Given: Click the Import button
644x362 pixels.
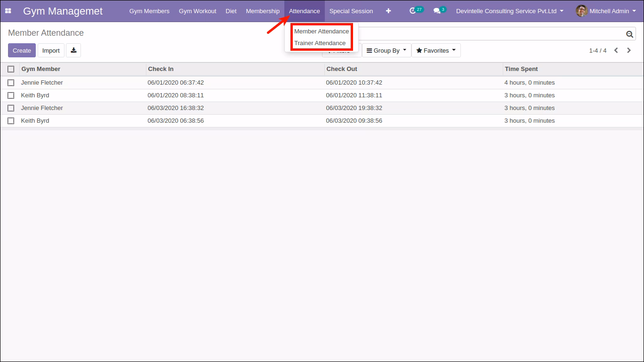Looking at the screenshot, I should (x=51, y=50).
